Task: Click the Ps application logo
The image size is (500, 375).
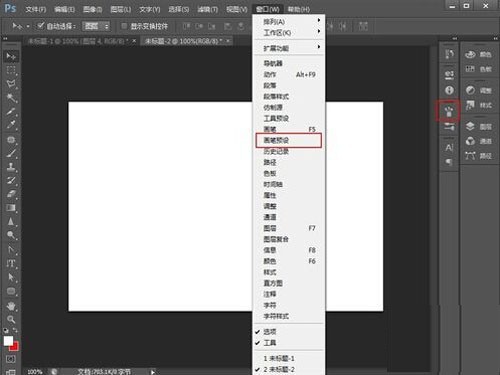Action: [x=10, y=8]
